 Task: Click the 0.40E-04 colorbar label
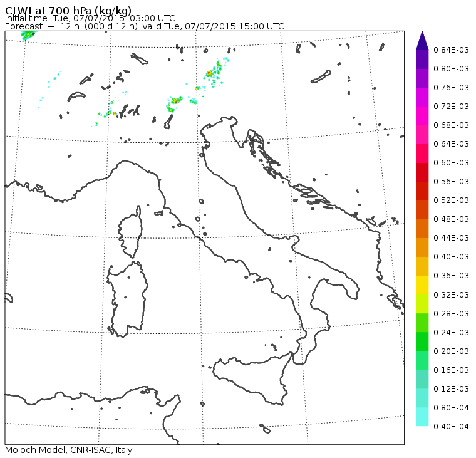451,427
